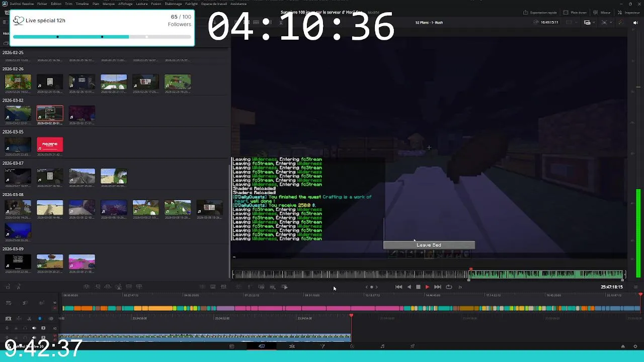Image resolution: width=644 pixels, height=362 pixels.
Task: Lock track V2
Action: (16, 328)
